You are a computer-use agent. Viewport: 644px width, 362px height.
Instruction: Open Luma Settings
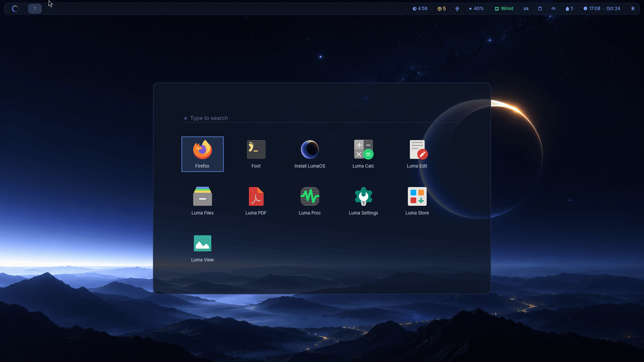363,201
